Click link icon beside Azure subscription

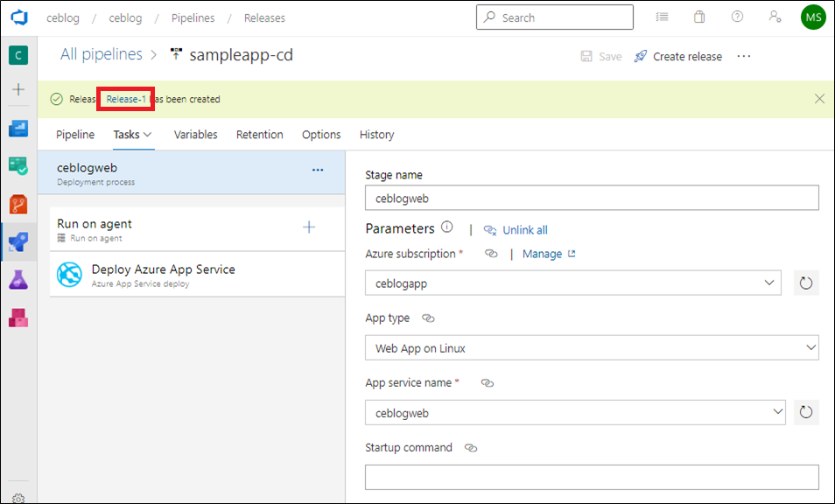point(491,254)
